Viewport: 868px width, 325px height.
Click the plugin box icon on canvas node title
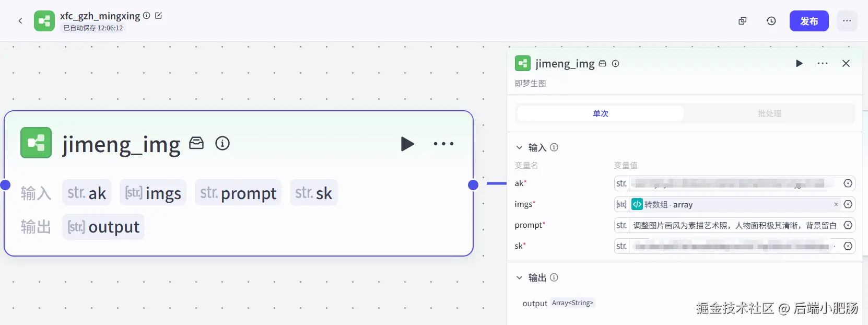pos(196,143)
